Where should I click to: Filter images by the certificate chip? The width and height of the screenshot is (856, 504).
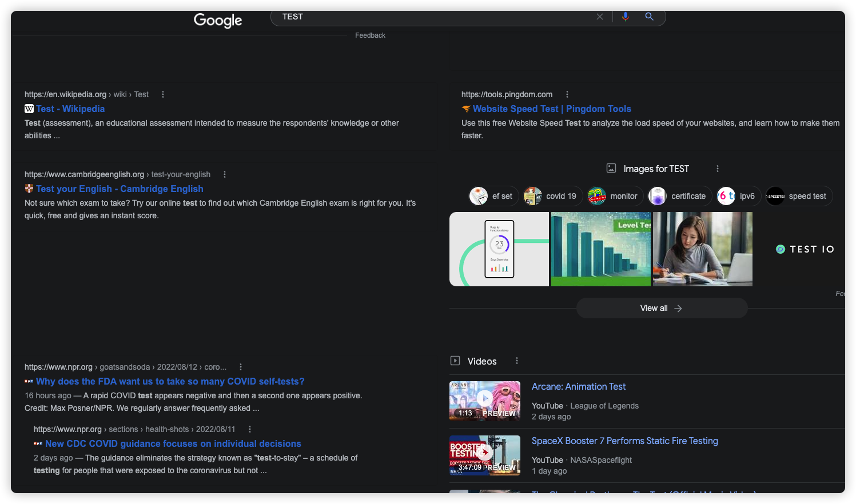click(680, 196)
